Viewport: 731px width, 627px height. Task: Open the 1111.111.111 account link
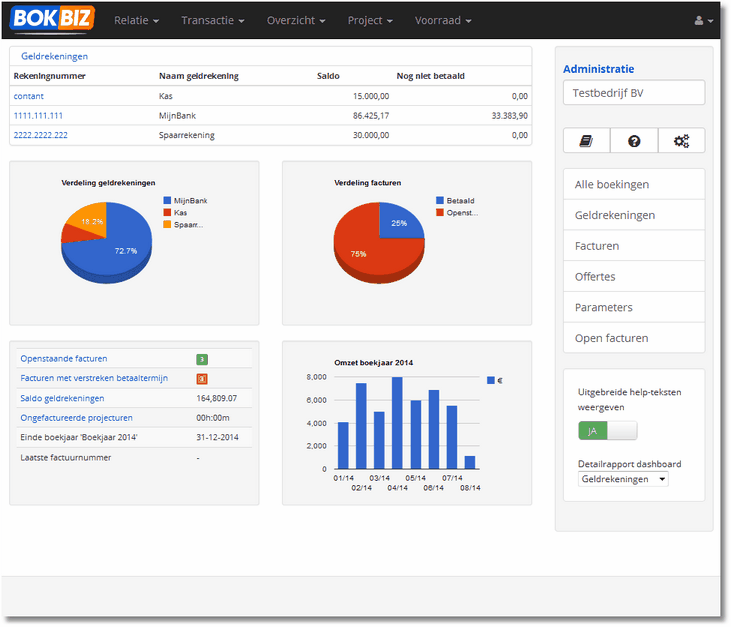point(38,116)
